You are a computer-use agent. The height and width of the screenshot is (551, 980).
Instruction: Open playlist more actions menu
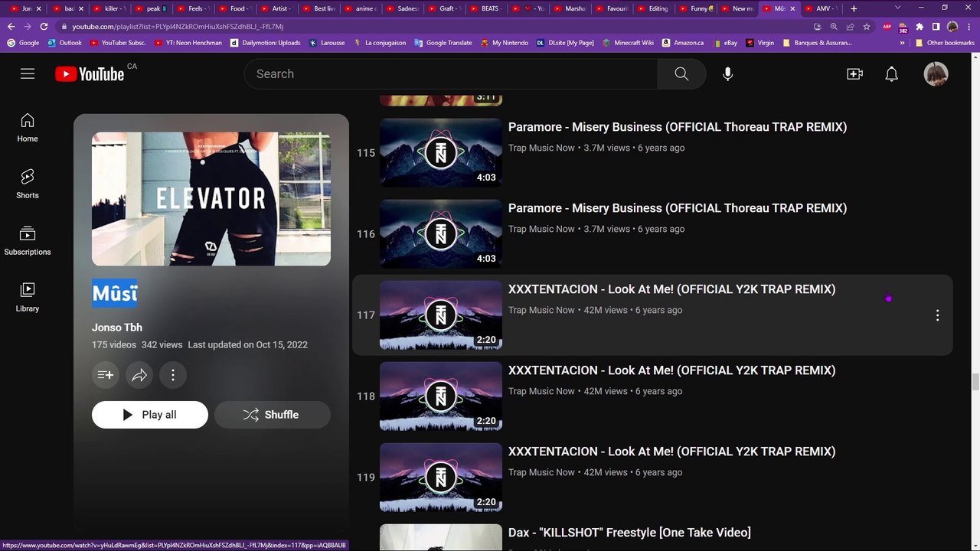click(x=173, y=375)
